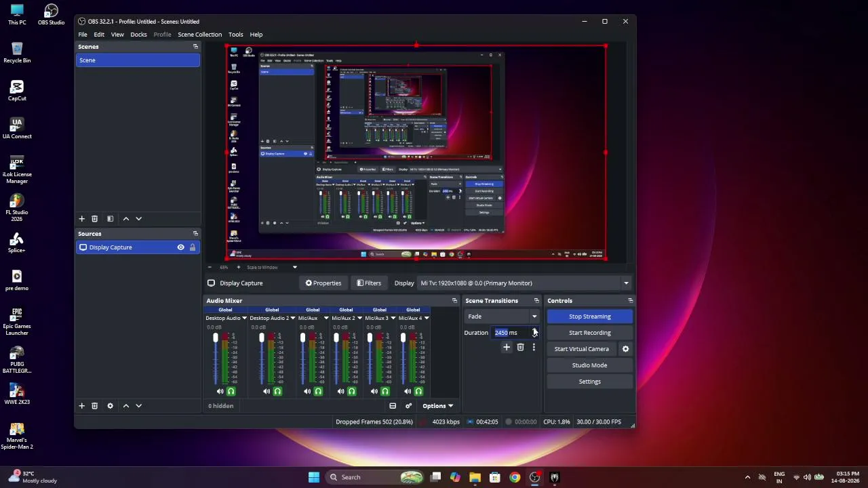Open the Tools menu
868x488 pixels.
(236, 35)
